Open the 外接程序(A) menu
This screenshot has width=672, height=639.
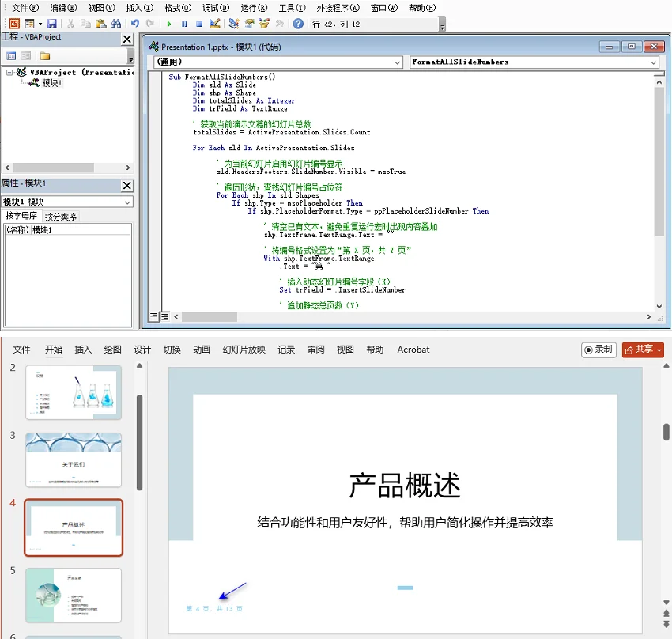tap(338, 8)
